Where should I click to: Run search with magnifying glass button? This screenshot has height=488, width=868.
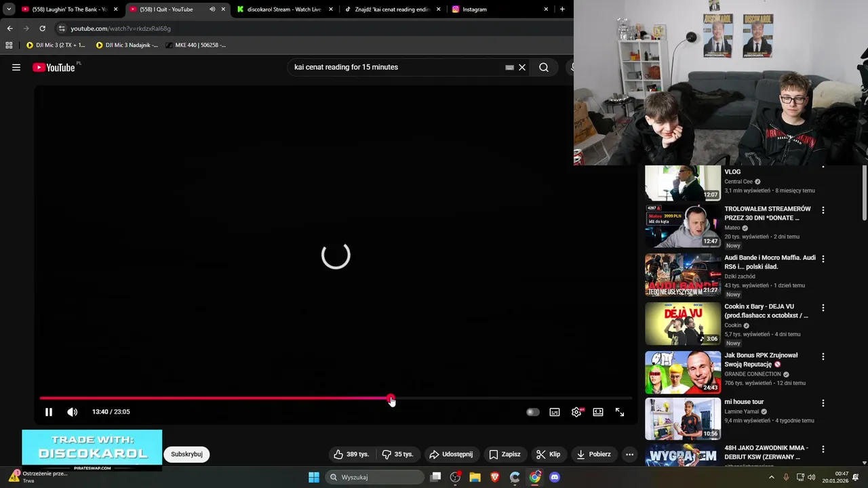544,67
